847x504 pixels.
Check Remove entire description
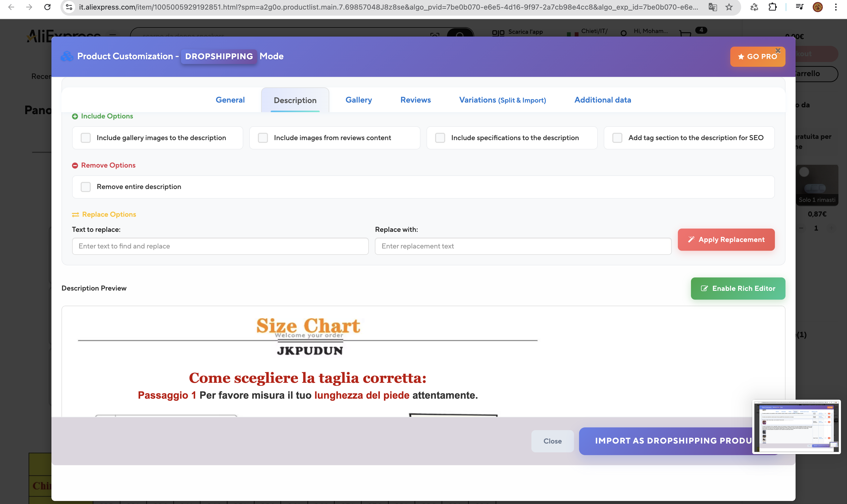pos(86,187)
